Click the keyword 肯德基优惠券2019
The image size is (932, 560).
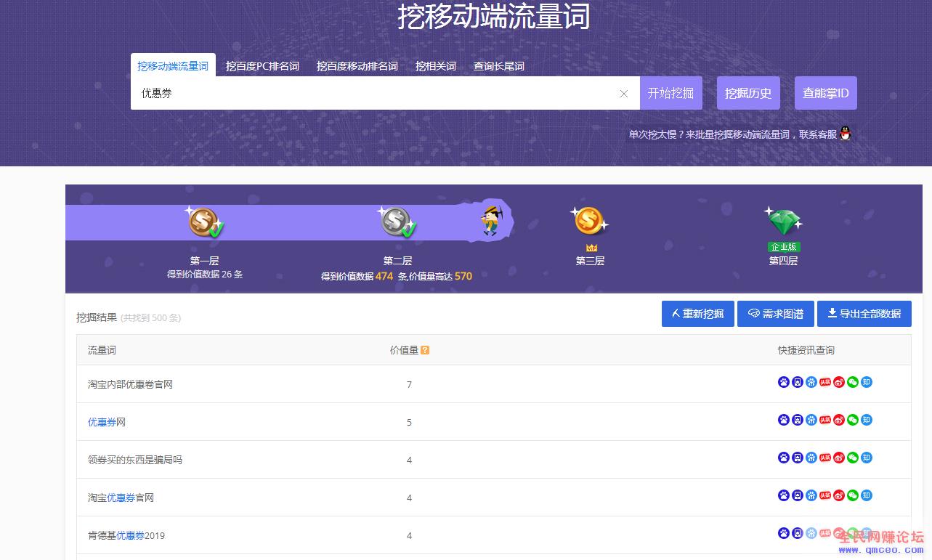pos(126,535)
